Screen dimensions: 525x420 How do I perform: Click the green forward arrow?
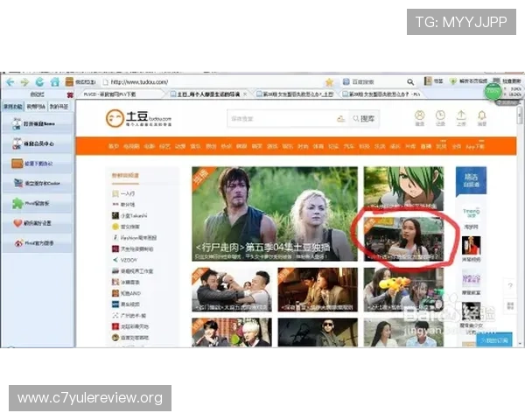click(x=24, y=82)
